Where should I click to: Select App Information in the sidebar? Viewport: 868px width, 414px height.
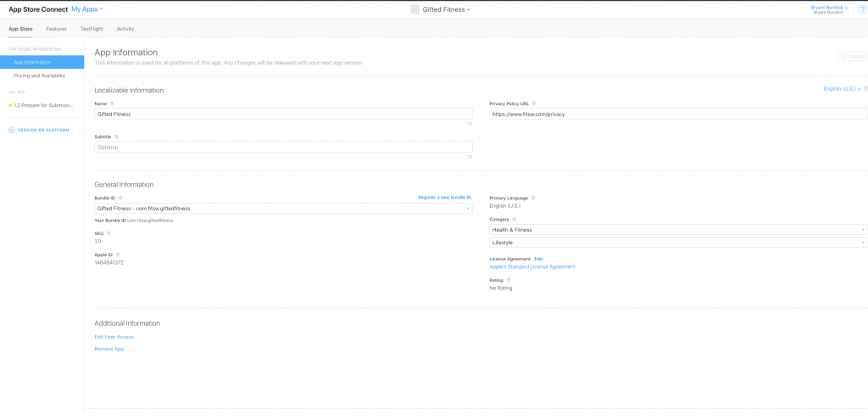click(x=42, y=62)
